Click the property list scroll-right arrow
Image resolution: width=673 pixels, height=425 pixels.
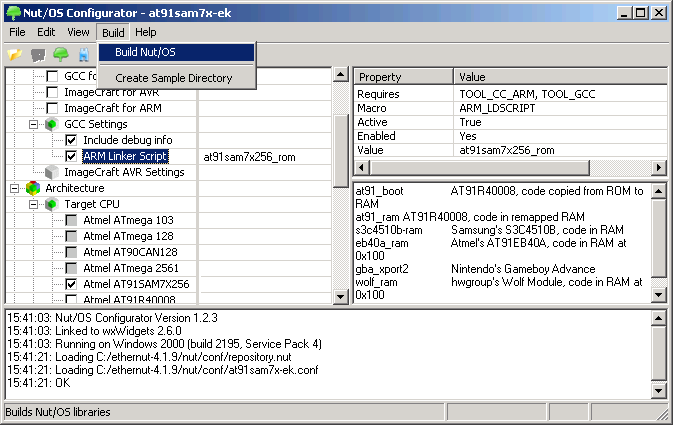pyautogui.click(x=659, y=167)
